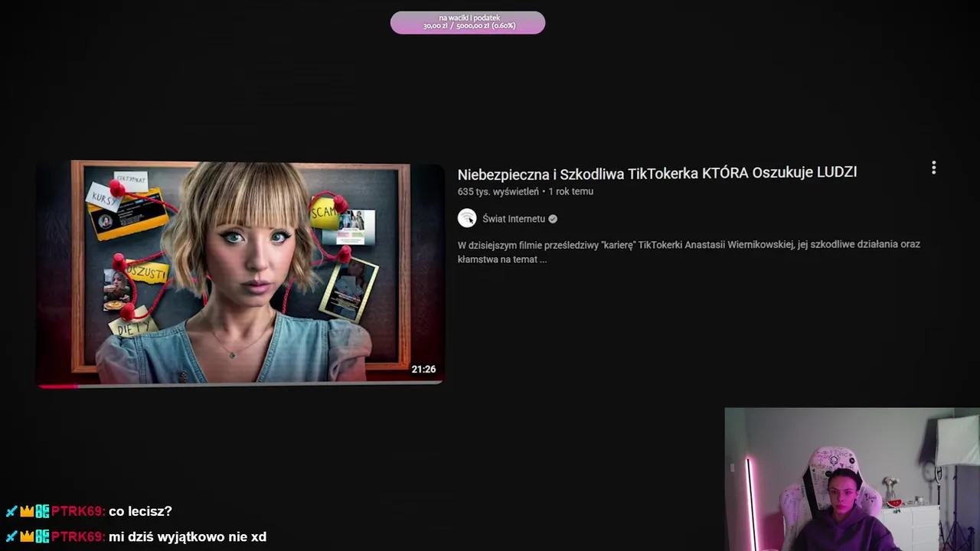Click the crown badge beside 'co lecisz?'
Viewport: 980px width, 551px height.
(x=27, y=511)
